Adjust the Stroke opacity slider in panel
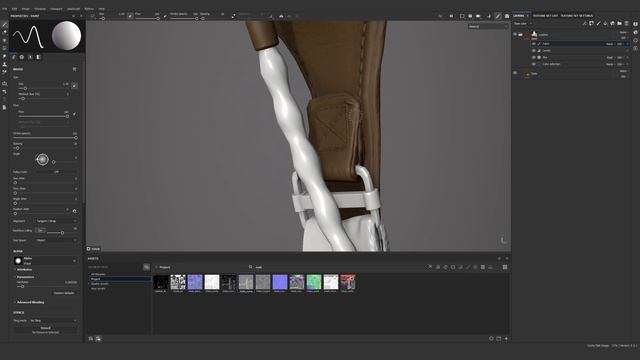 tap(45, 138)
